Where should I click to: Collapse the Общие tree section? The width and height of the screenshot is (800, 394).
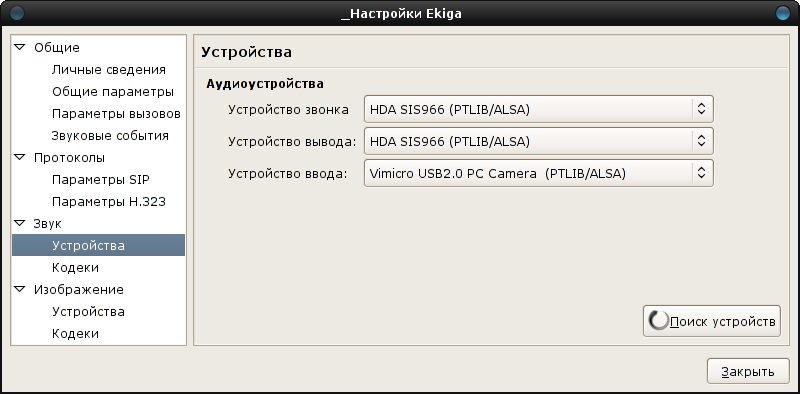19,47
